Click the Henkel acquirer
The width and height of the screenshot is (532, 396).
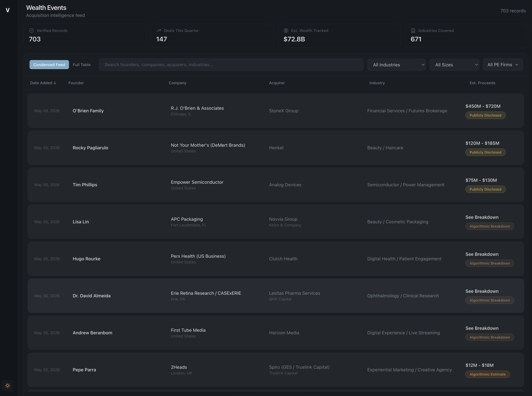coord(276,148)
